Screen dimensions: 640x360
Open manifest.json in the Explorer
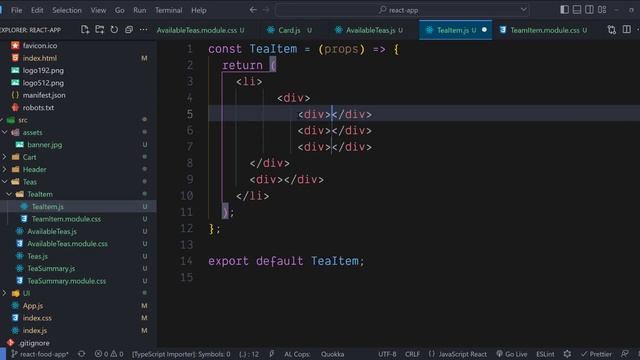tap(44, 95)
